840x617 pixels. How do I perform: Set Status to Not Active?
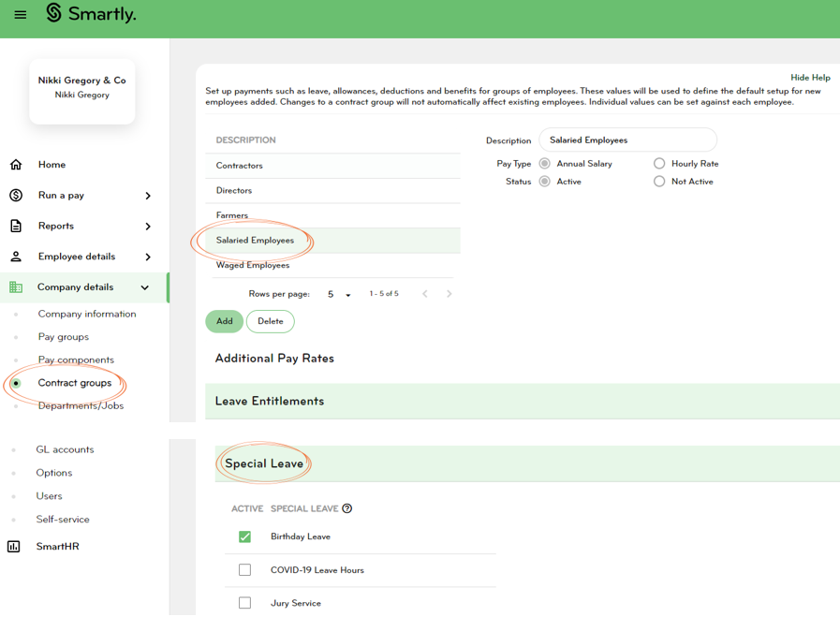[x=659, y=182]
